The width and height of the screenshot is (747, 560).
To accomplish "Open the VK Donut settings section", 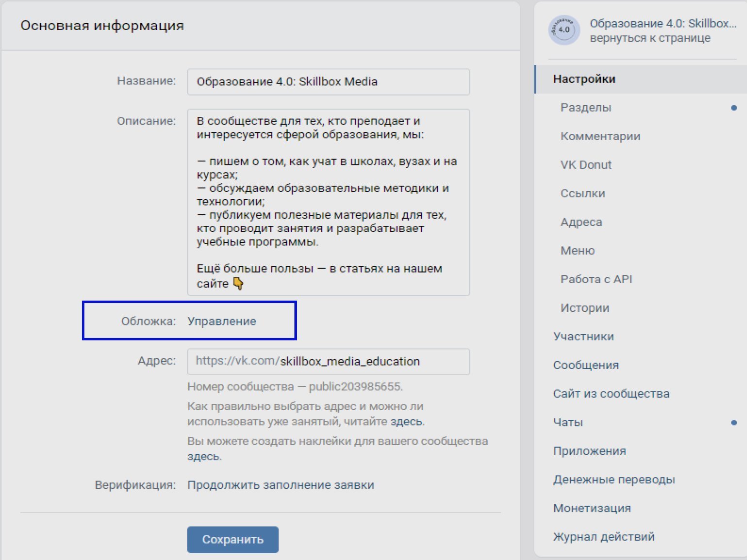I will pos(585,164).
